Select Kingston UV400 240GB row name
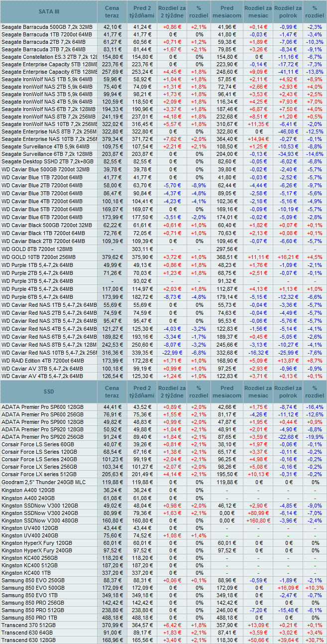The image size is (327, 644). coord(30,536)
